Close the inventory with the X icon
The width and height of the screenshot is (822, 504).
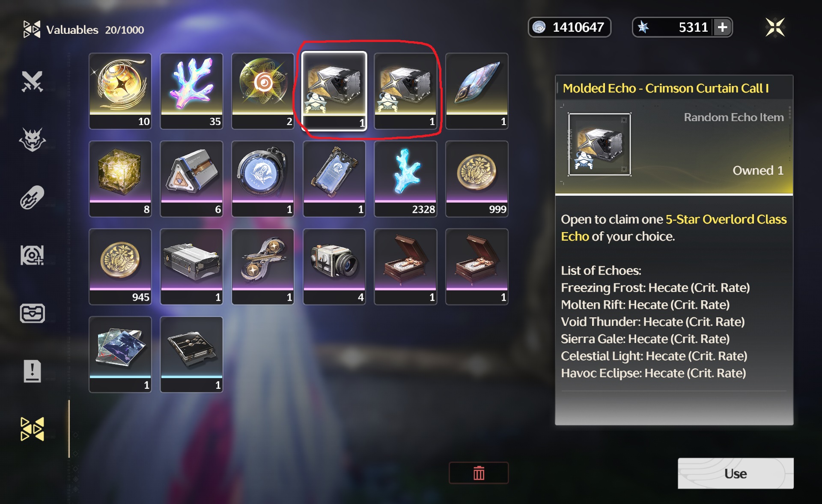tap(775, 27)
